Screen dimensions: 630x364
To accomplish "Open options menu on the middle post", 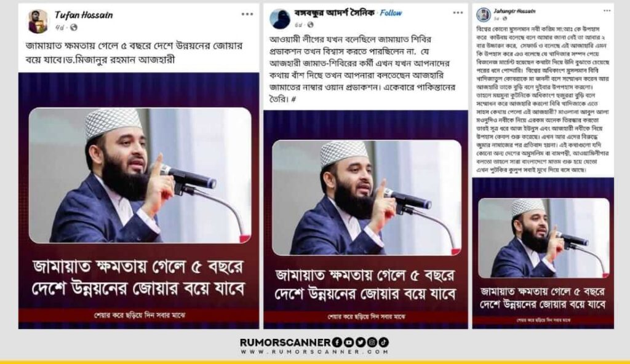I will pyautogui.click(x=458, y=13).
